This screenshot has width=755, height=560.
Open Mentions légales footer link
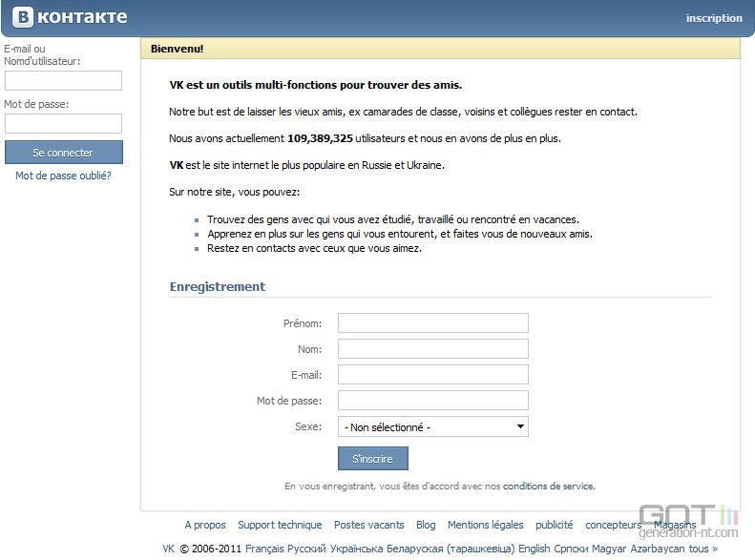[x=485, y=525]
